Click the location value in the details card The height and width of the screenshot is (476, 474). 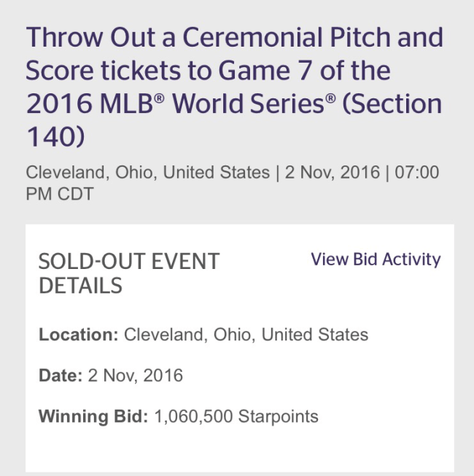coord(246,335)
